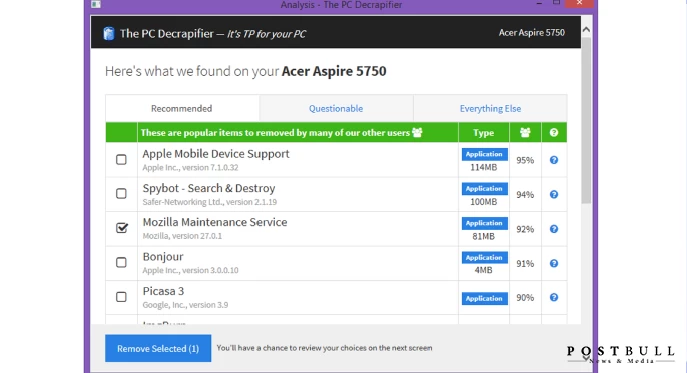Click the Application badge for Spybot row
Screen dimensions: 687x373
[484, 188]
